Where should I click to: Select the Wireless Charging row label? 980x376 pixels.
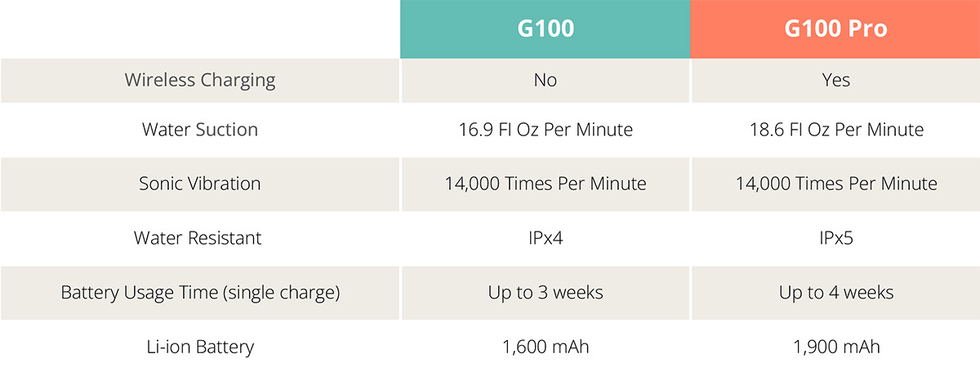200,81
